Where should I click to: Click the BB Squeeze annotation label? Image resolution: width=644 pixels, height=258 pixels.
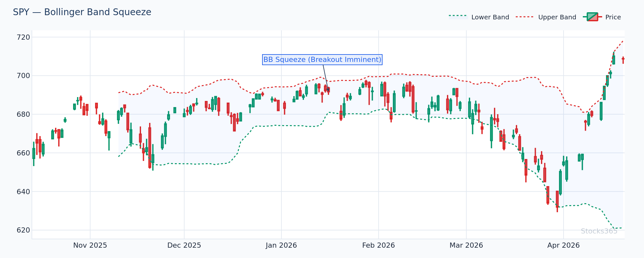[x=322, y=60]
